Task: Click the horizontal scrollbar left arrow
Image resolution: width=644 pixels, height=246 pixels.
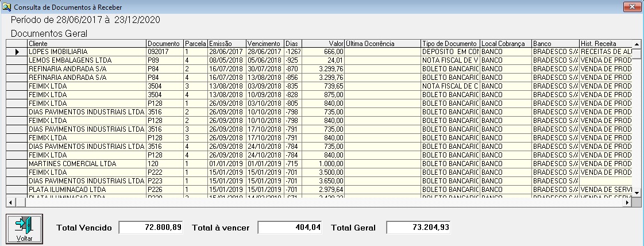Action: pos(10,202)
